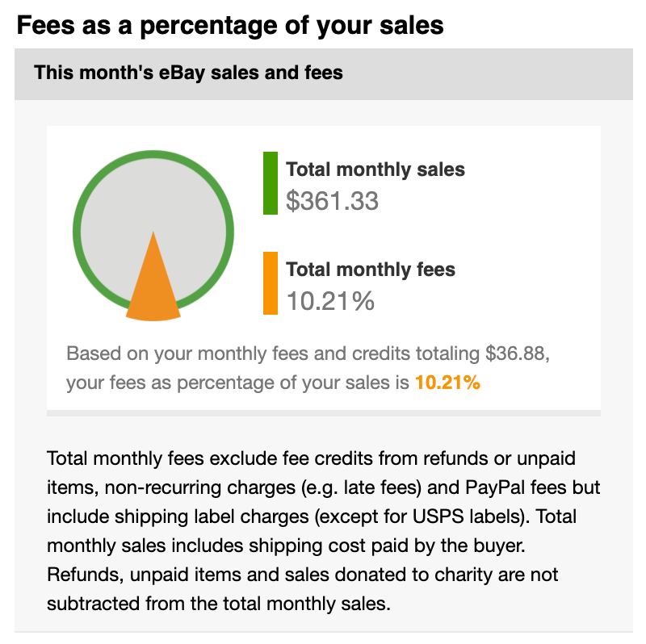Select the green Total monthly sales swatch
The image size is (646, 644).
coord(271,183)
